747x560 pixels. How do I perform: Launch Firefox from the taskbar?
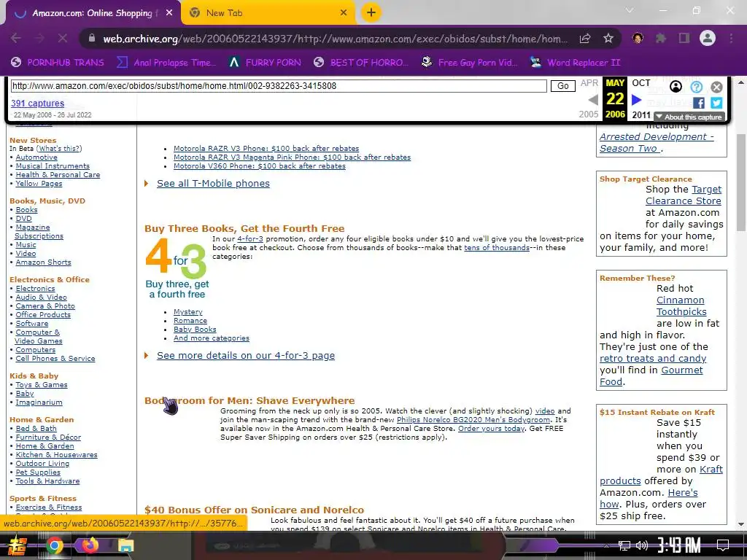[x=89, y=545]
